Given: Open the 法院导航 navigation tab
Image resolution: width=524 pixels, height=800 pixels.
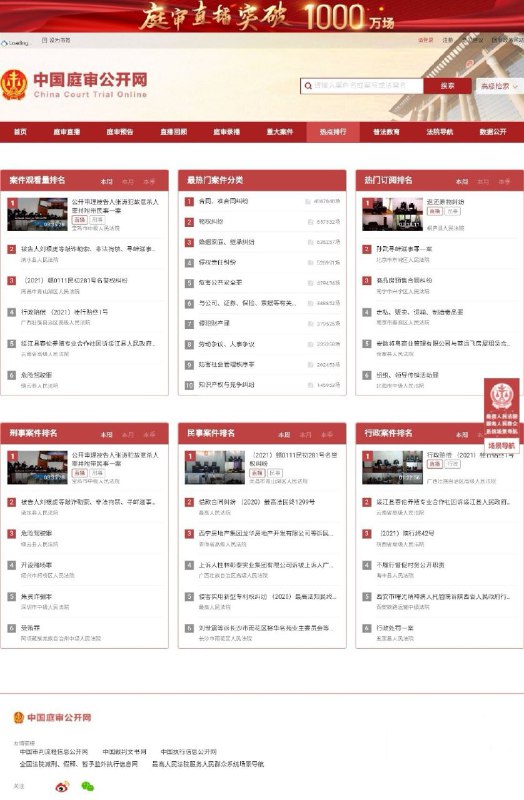Looking at the screenshot, I should click(x=439, y=132).
